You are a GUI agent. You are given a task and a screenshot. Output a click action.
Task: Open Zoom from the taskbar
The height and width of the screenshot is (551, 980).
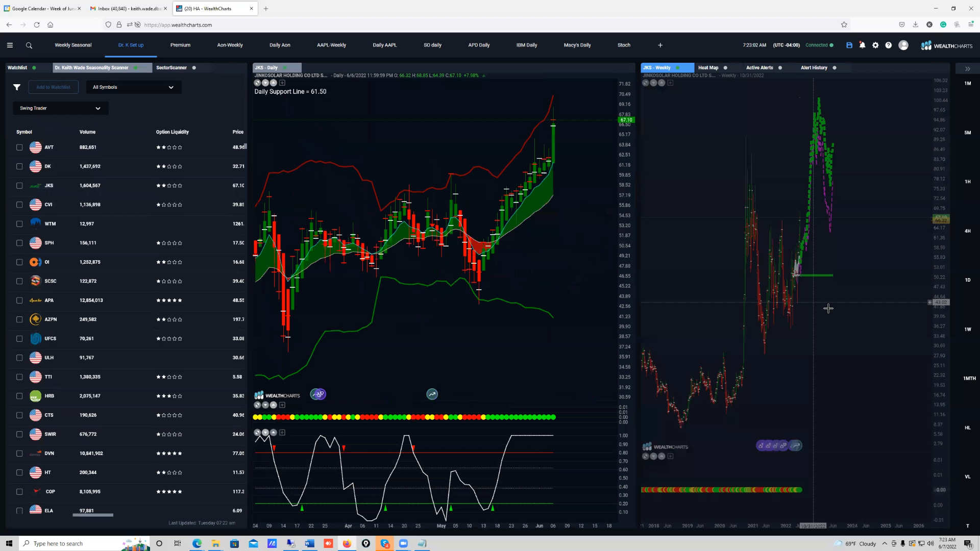coord(403,543)
